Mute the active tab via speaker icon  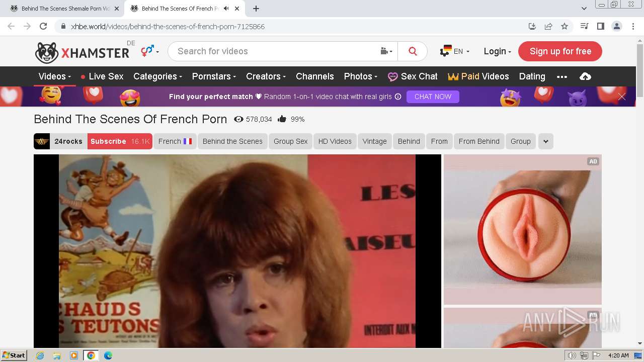pyautogui.click(x=226, y=9)
